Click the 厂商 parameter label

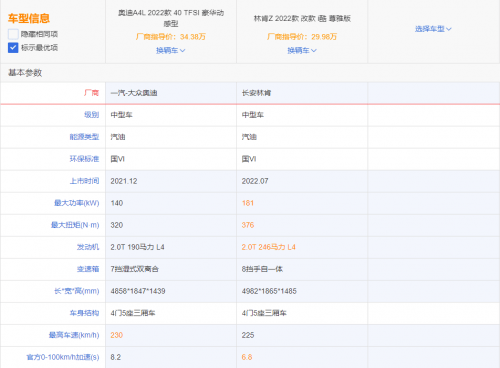[91, 93]
